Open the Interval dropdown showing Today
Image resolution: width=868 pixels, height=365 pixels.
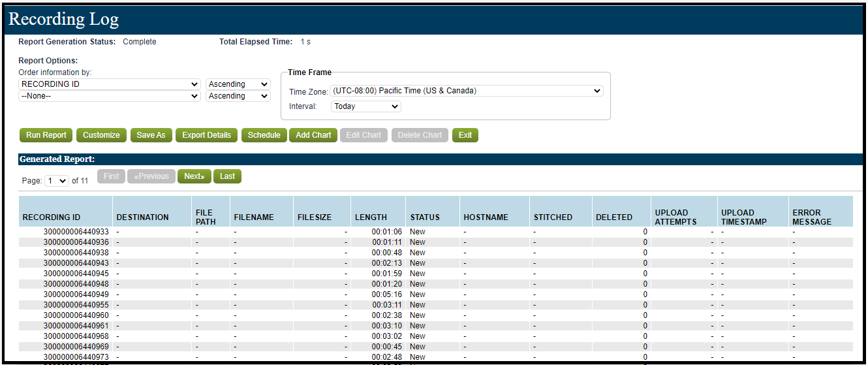click(366, 106)
